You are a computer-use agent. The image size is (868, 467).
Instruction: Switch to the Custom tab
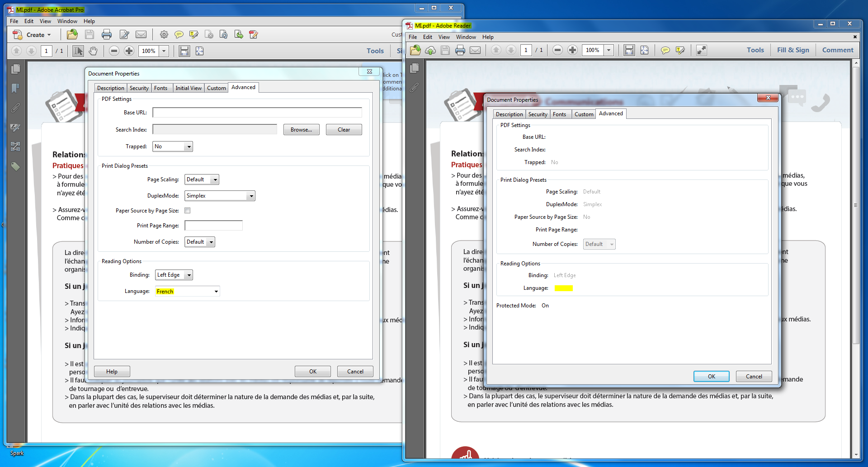pyautogui.click(x=216, y=88)
